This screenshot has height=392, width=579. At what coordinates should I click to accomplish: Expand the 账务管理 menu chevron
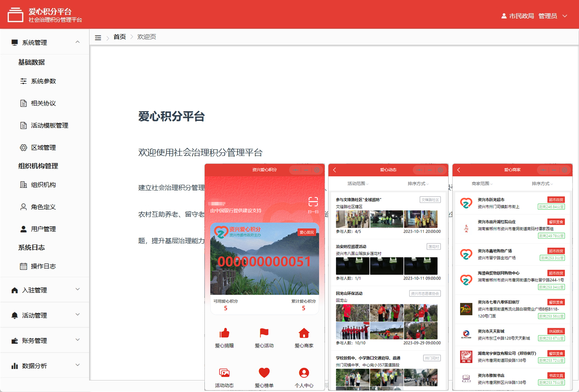click(x=78, y=340)
